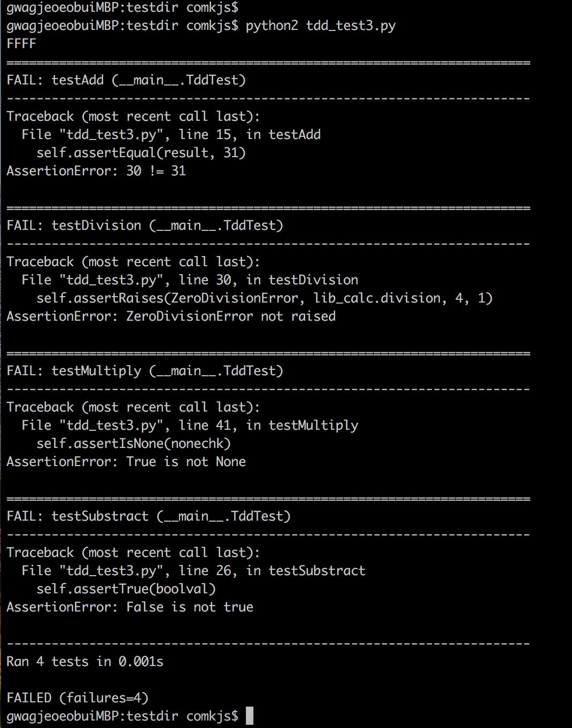Viewport: 572px width, 728px height.
Task: Click the 'FFFF' test result line
Action: pyautogui.click(x=21, y=44)
